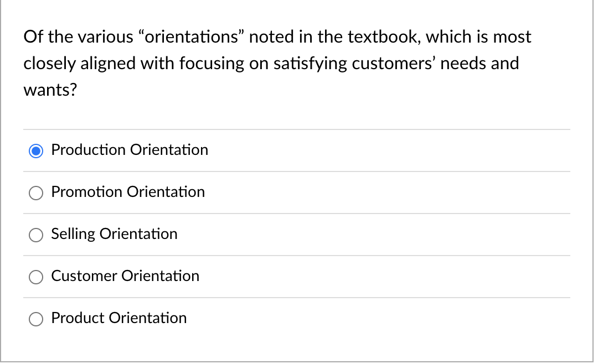Select the Customer Orientation radio button
The width and height of the screenshot is (598, 364).
point(35,277)
